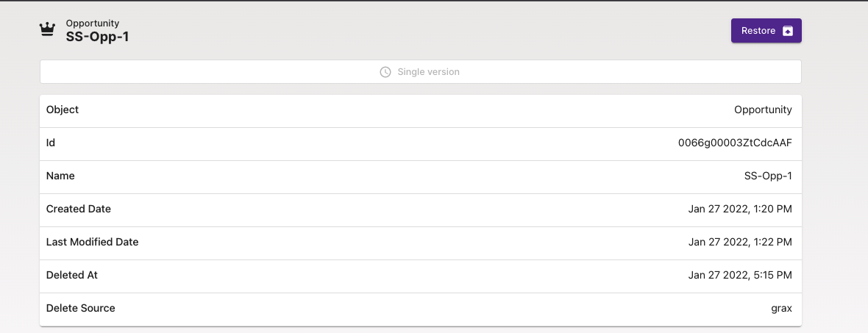
Task: Click the Created Date label
Action: point(79,209)
